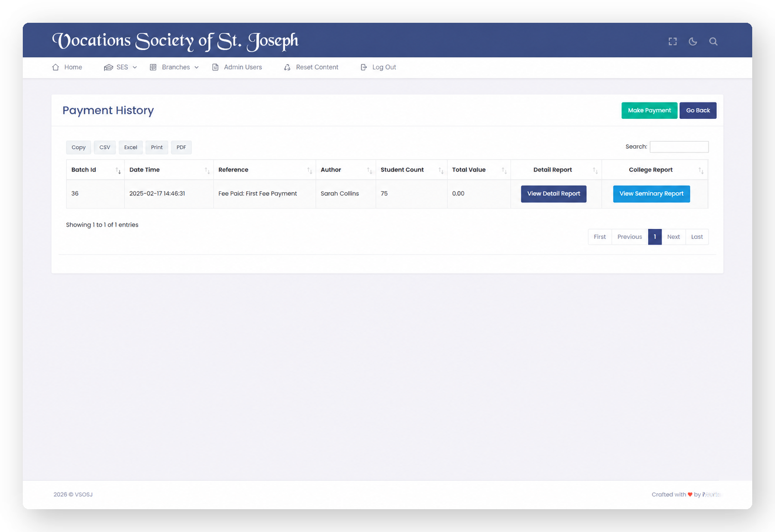The image size is (775, 532).
Task: Click the Batch Id column header text
Action: pyautogui.click(x=84, y=170)
